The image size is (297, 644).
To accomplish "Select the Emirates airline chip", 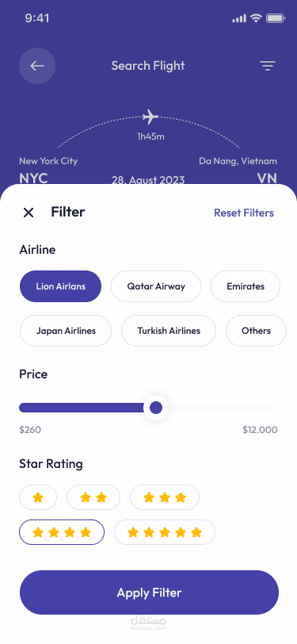I will coord(246,286).
